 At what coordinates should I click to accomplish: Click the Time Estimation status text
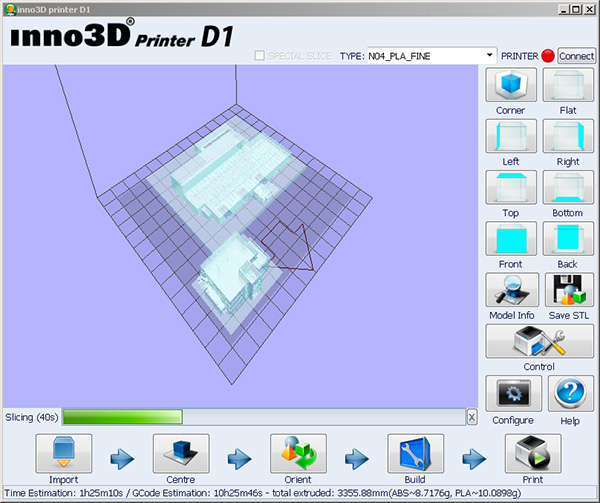(262, 493)
